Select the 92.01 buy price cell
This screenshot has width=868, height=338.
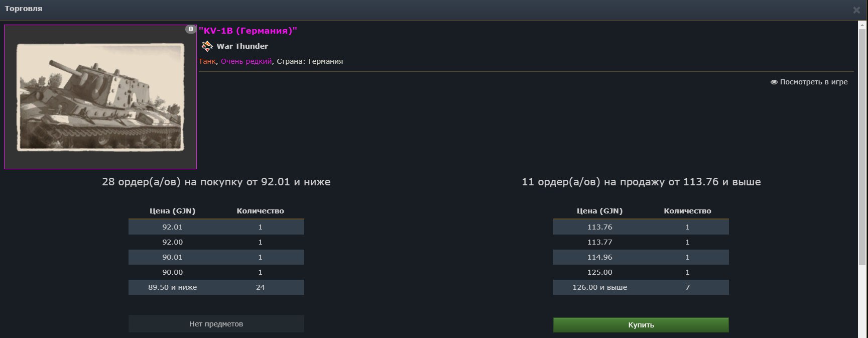point(172,227)
